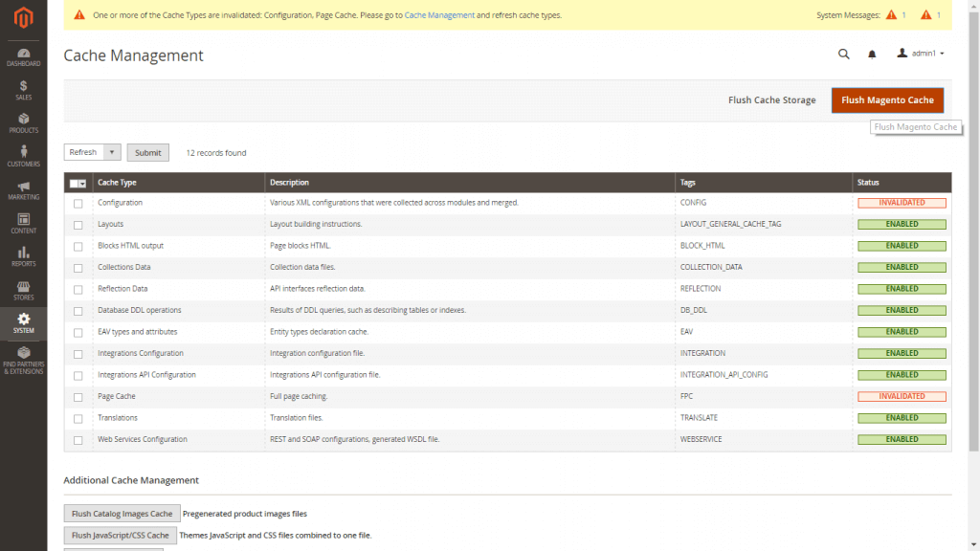Select the Configuration cache checkbox
Viewport: 980px width, 551px height.
tap(78, 204)
